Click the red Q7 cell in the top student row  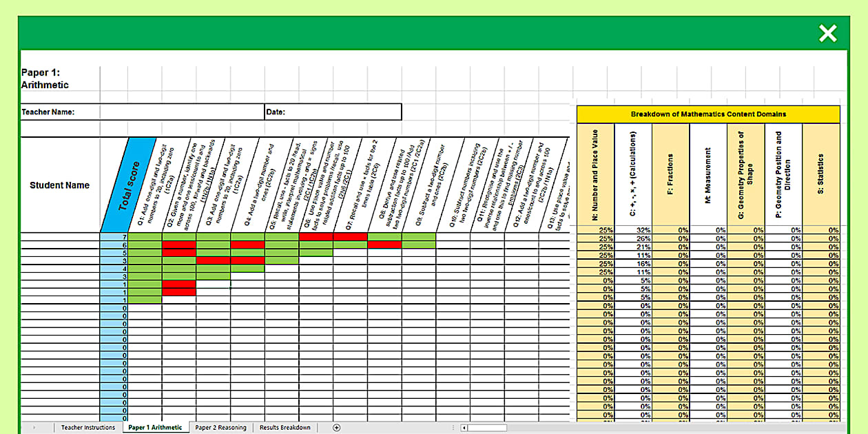pos(350,236)
